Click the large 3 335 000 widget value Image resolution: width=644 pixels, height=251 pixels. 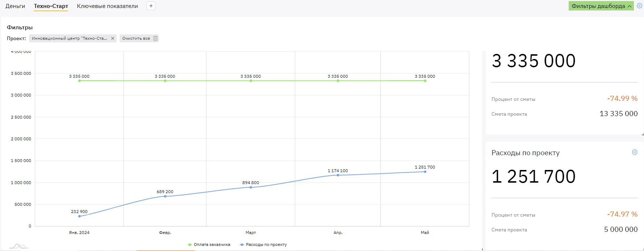(x=534, y=61)
